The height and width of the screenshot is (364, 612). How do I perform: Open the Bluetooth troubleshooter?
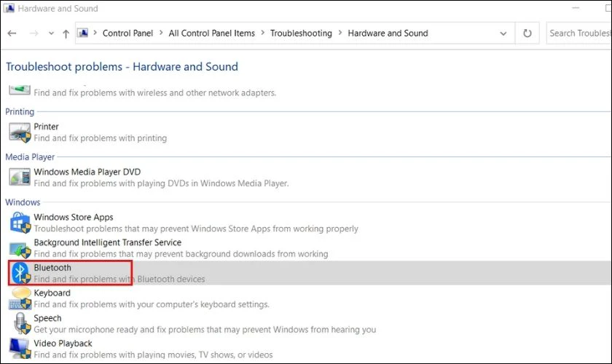(52, 268)
